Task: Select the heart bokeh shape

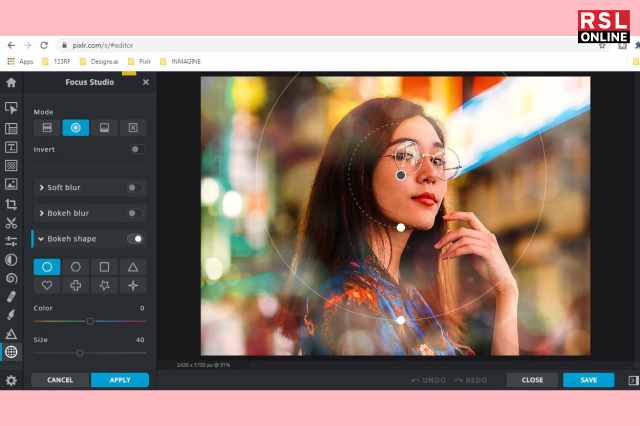Action: 47,285
